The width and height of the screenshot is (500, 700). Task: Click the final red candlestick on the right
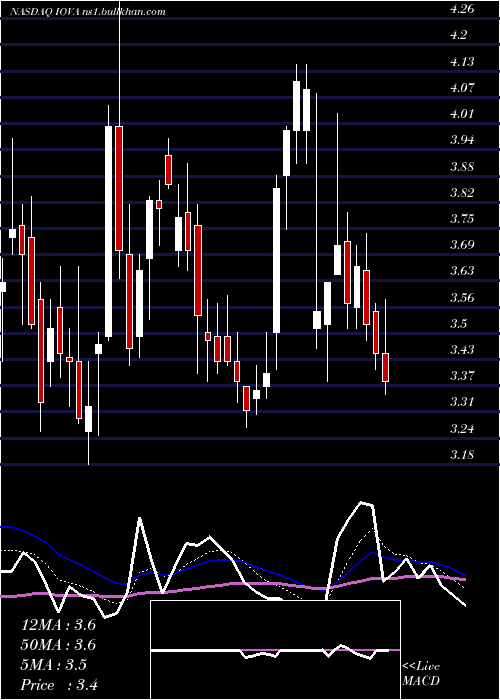pos(386,367)
